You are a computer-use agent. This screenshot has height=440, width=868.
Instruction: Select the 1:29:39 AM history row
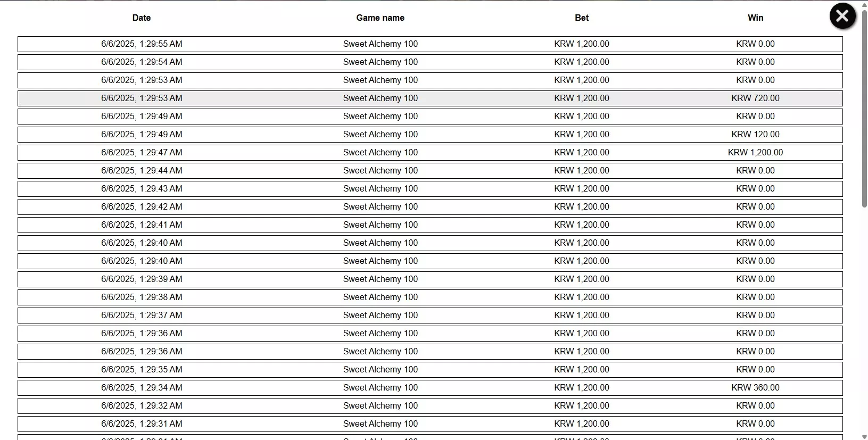(430, 279)
